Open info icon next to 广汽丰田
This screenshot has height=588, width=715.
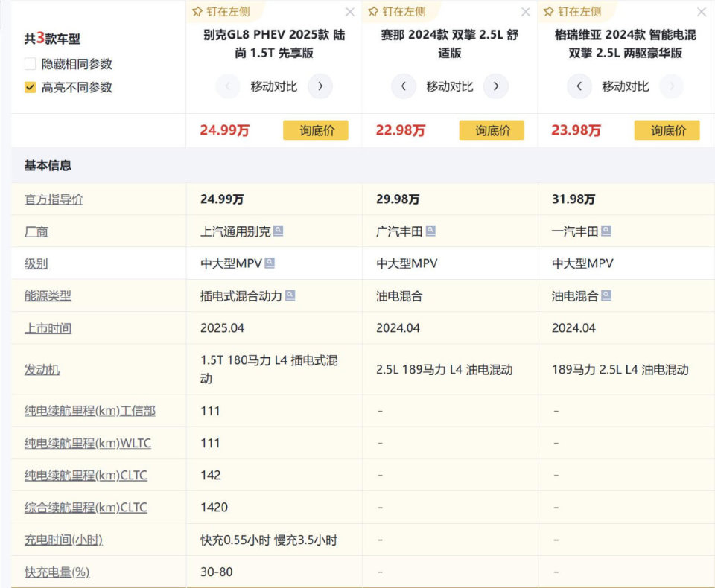click(430, 231)
